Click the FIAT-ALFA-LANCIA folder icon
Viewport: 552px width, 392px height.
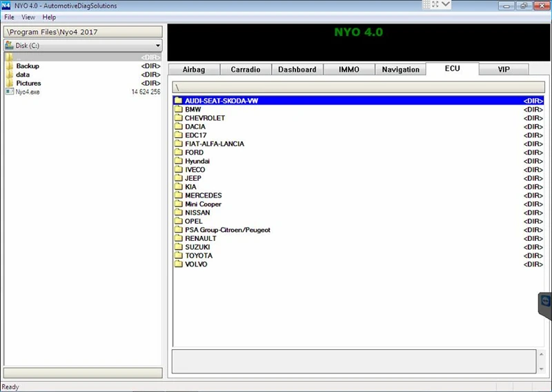(x=179, y=144)
